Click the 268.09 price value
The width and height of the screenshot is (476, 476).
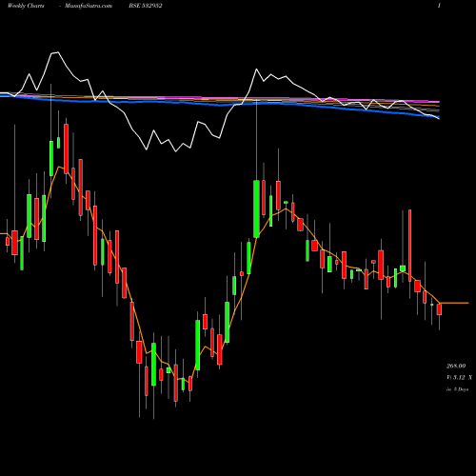point(456,367)
